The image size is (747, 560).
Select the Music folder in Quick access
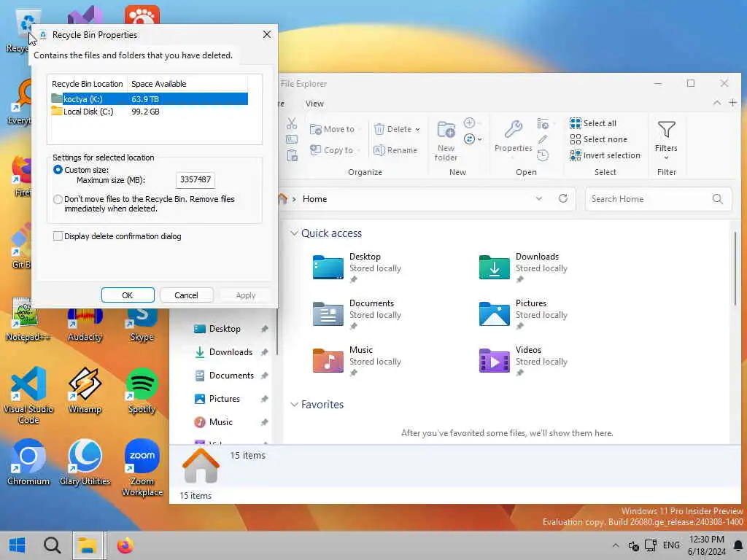357,360
